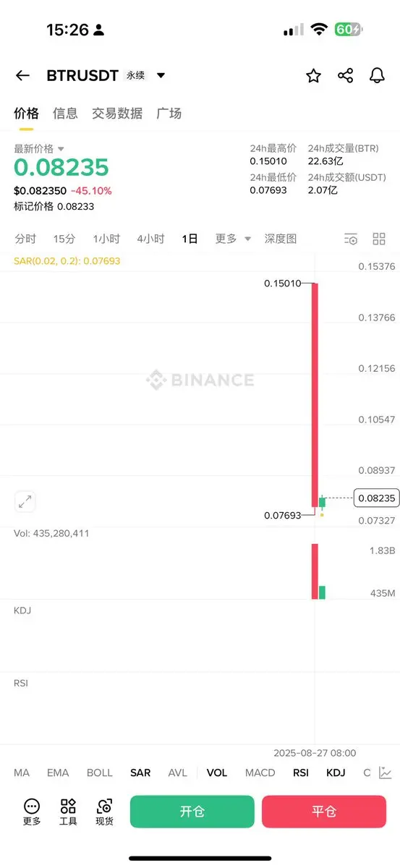Tap the red 平仓 button
This screenshot has height=868, width=400.
(324, 812)
